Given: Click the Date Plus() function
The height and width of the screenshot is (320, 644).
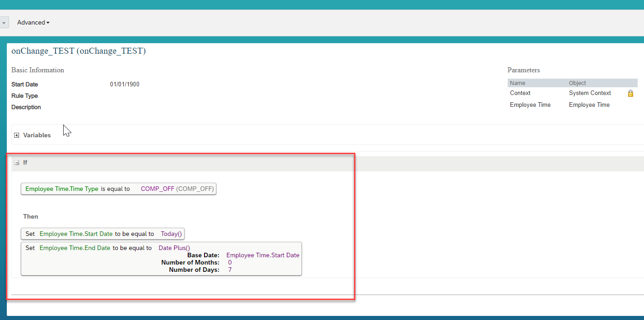Looking at the screenshot, I should [x=174, y=248].
